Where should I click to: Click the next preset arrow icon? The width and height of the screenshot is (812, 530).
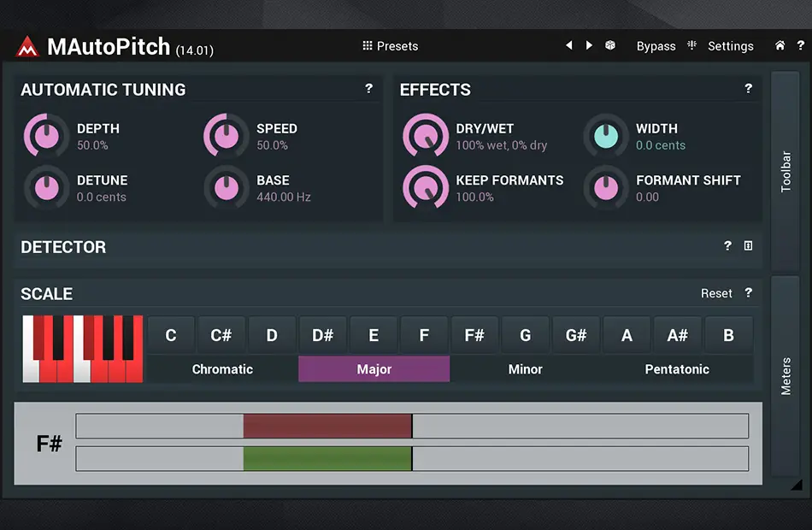(x=589, y=45)
